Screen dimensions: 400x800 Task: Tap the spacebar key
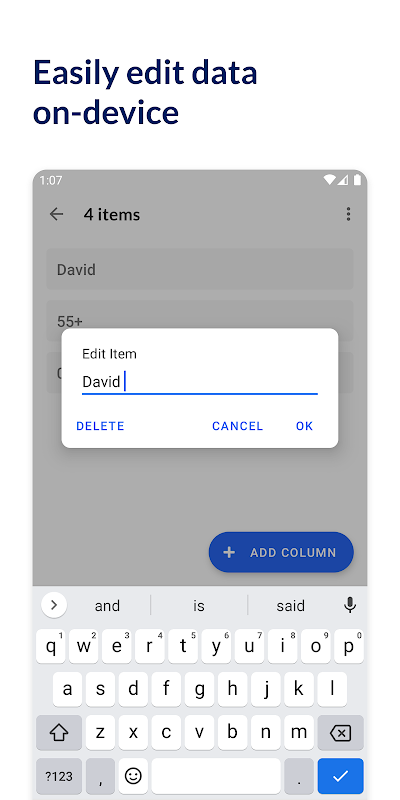216,776
